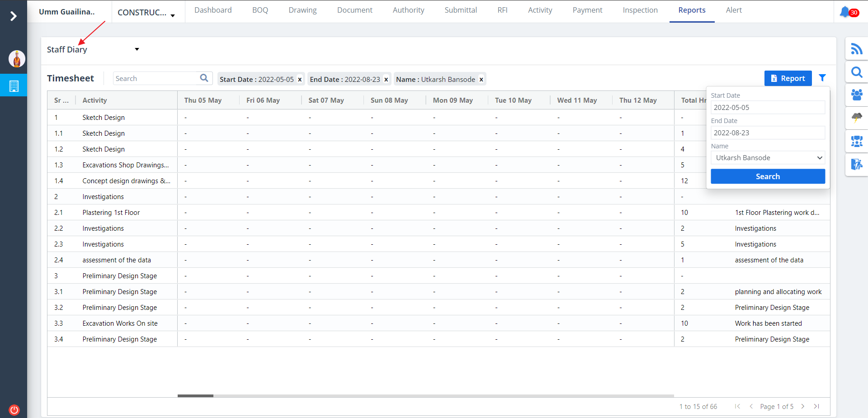This screenshot has width=868, height=418.
Task: Open the weather cloud icon
Action: 856,118
